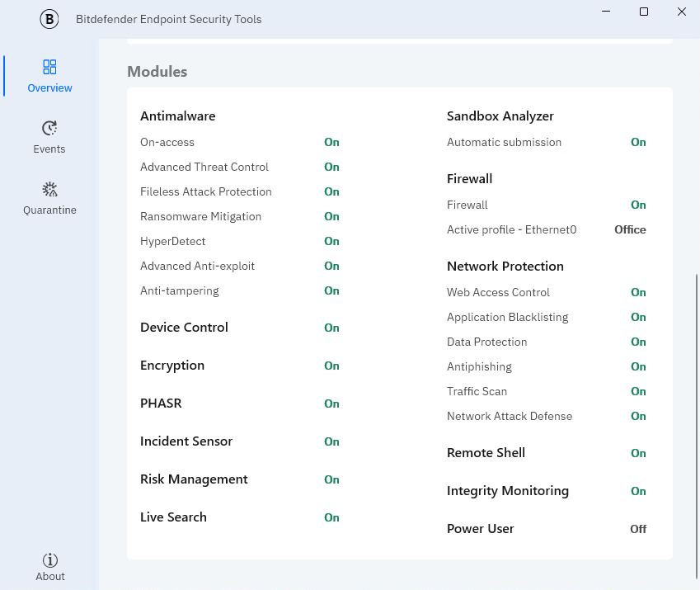Click the Live Search module name
Viewport: 700px width, 590px height.
click(x=173, y=517)
